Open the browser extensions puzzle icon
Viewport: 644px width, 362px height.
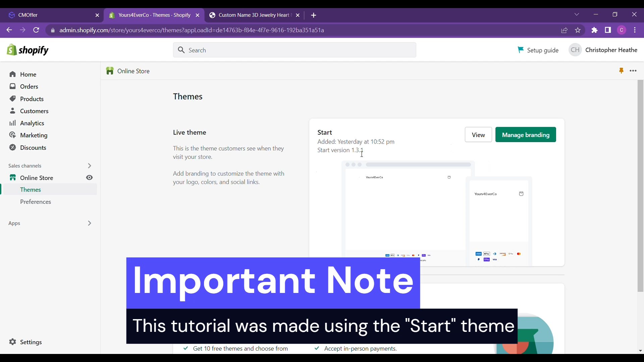tap(595, 30)
